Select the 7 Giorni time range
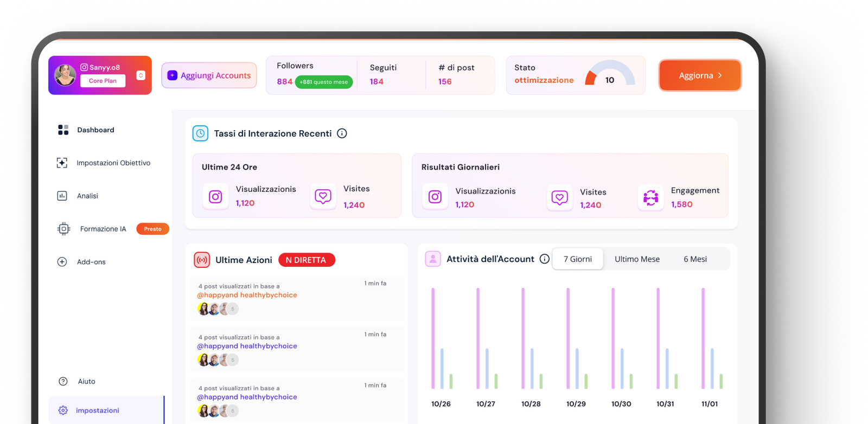Screen dimensions: 868x424 tap(577, 259)
